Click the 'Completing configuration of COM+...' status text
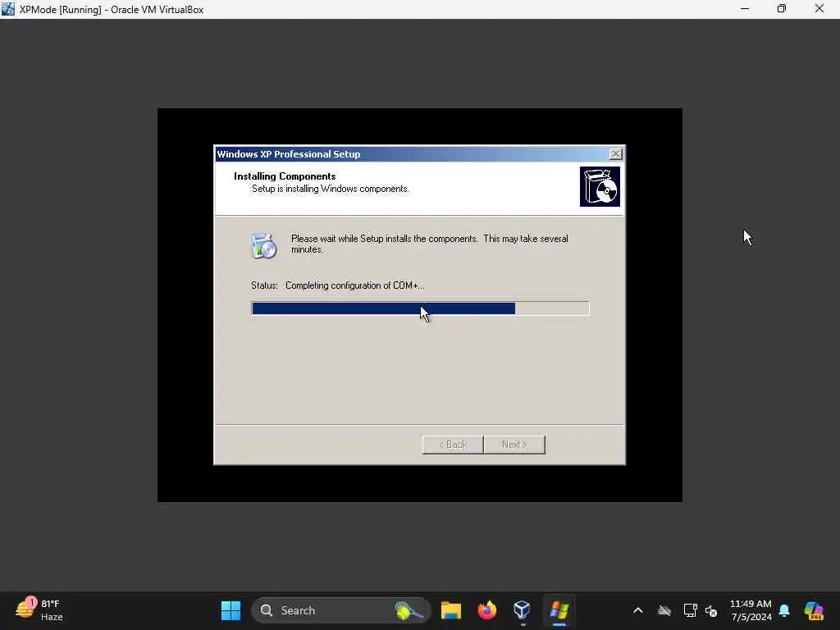Image resolution: width=840 pixels, height=630 pixels. 354,285
